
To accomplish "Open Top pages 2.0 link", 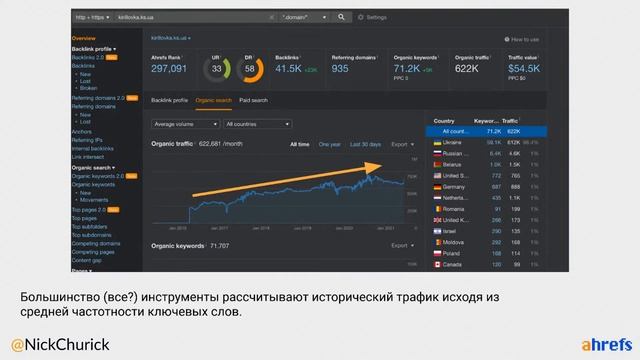I will 89,210.
